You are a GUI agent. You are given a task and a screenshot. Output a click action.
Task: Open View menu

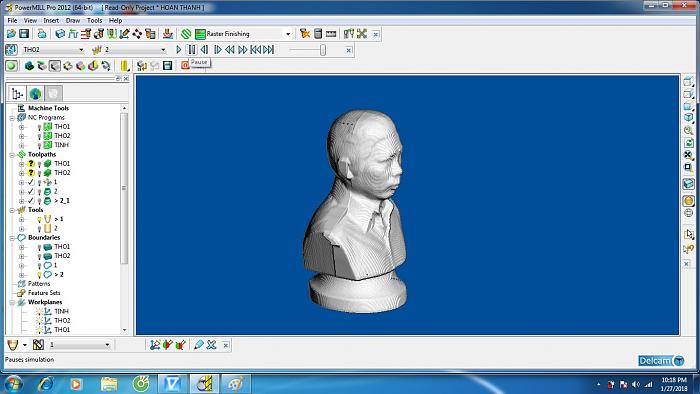(x=30, y=21)
